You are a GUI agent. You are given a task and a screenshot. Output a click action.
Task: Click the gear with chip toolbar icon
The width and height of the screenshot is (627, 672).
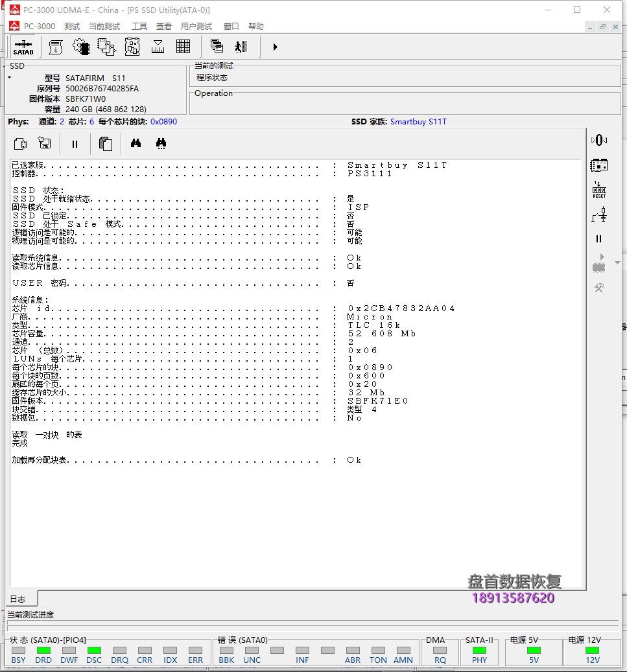point(81,47)
